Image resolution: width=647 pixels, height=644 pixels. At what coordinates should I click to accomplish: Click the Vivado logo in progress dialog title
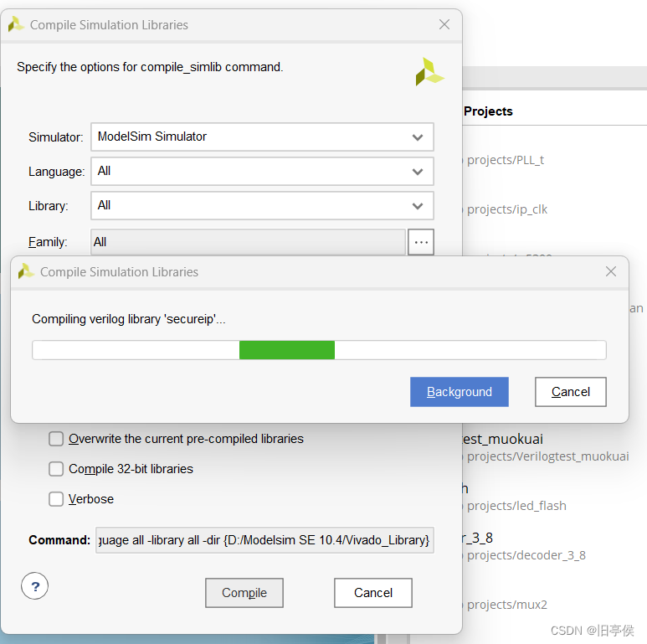[26, 271]
